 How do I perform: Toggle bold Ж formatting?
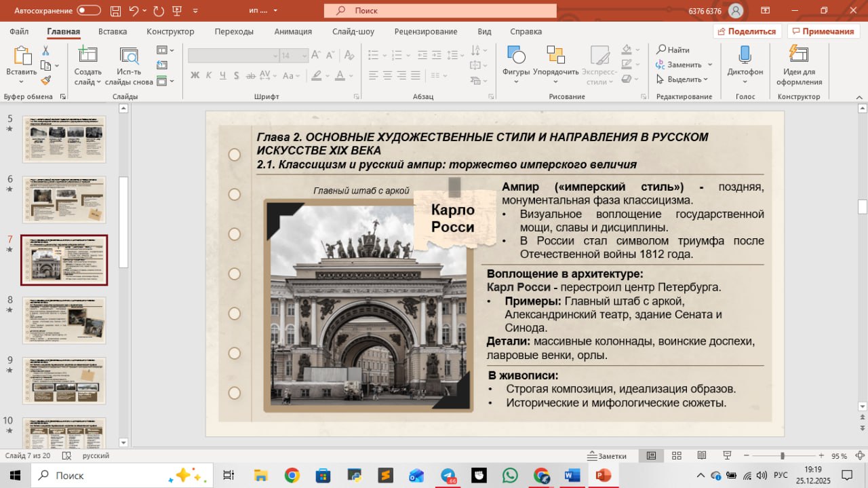(195, 75)
